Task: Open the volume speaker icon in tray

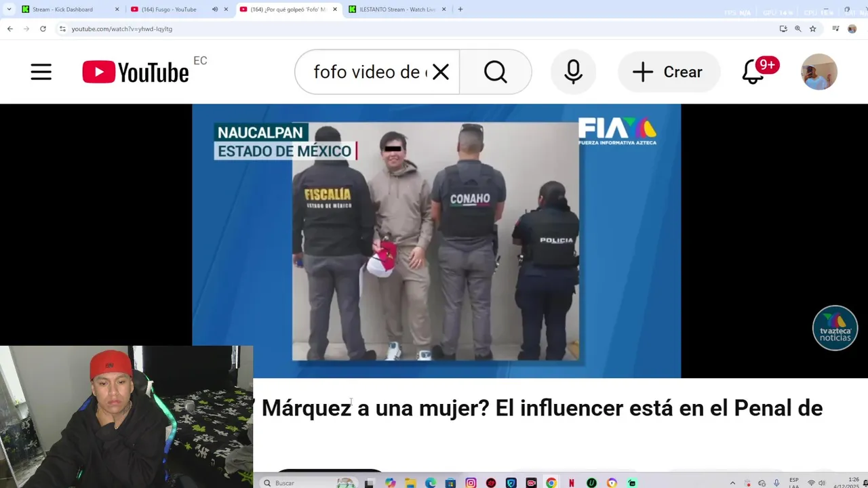Action: pos(822,483)
